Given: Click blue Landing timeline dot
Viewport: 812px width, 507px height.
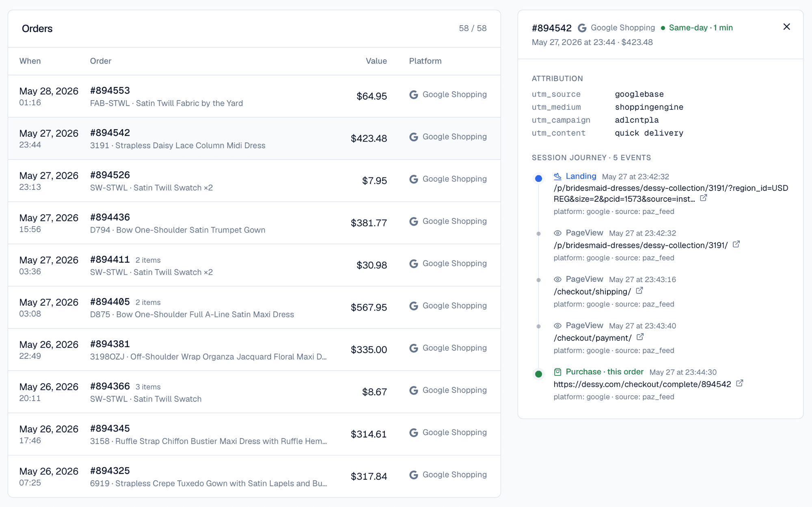Looking at the screenshot, I should (538, 178).
